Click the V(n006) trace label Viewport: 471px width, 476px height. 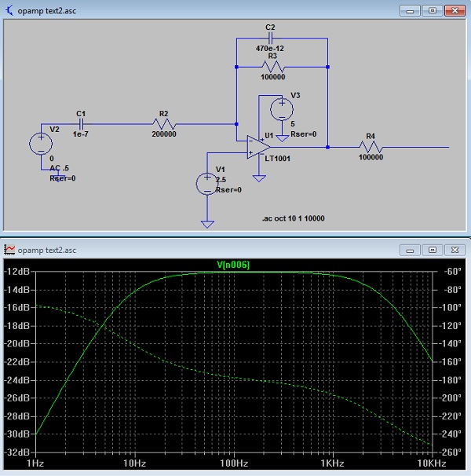coord(232,265)
